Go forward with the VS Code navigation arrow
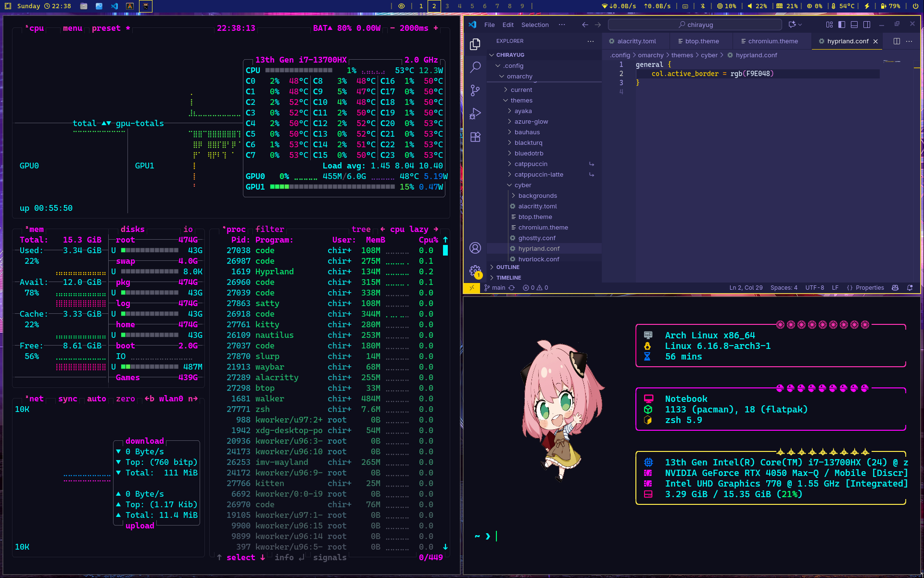 click(598, 25)
